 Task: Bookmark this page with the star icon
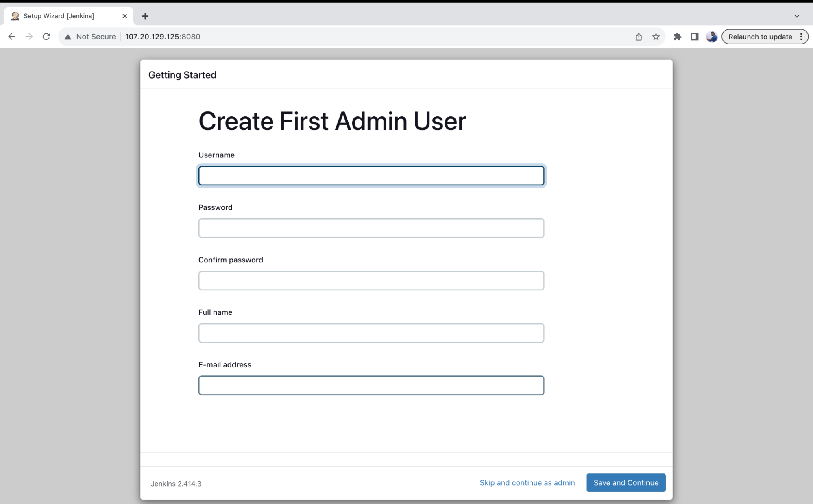point(656,37)
